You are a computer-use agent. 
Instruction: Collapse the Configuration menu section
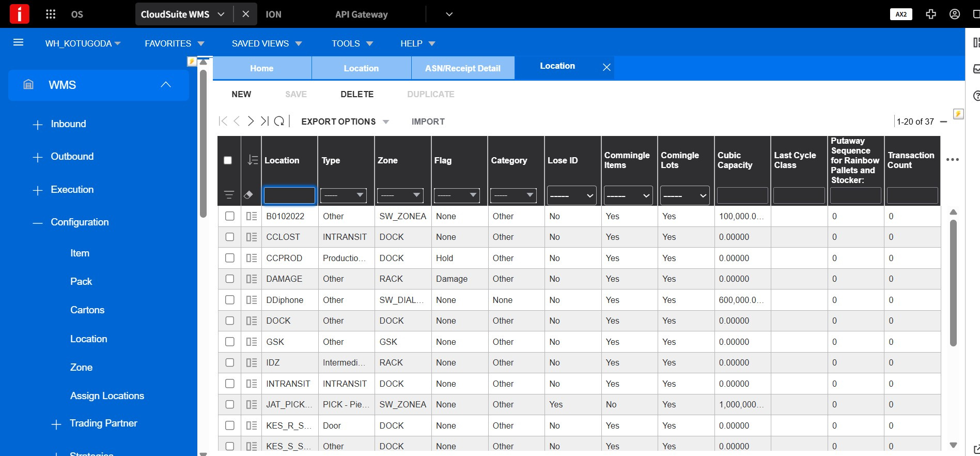[x=71, y=222]
